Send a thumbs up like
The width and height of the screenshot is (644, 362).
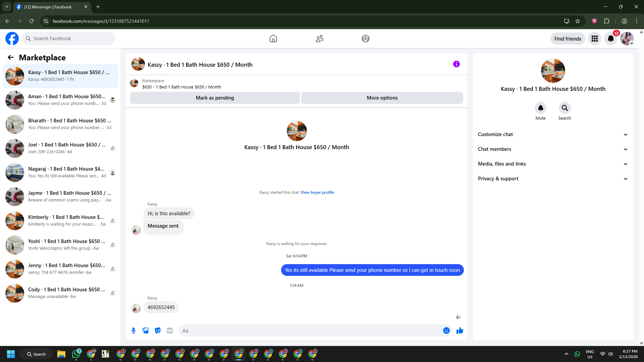460,330
